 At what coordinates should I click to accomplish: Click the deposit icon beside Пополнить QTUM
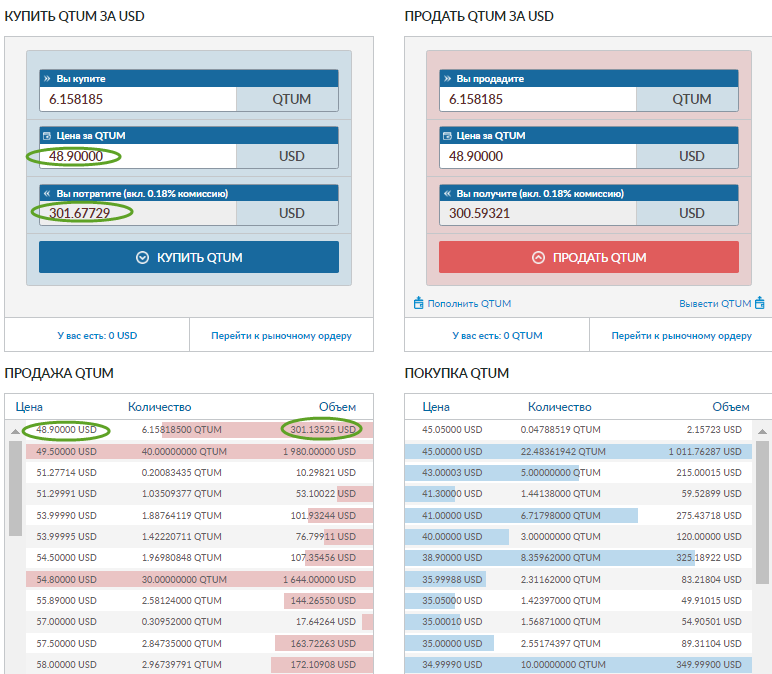point(419,304)
